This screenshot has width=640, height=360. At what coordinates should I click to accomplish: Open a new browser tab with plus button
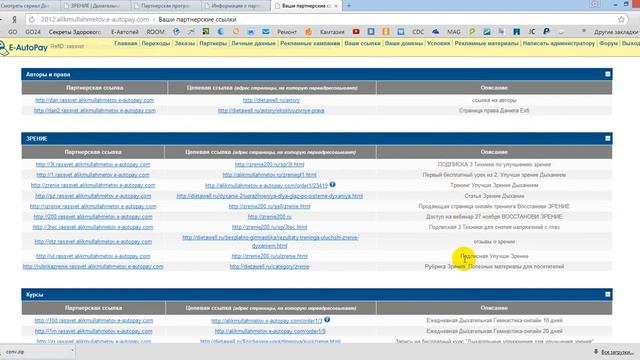tap(349, 6)
